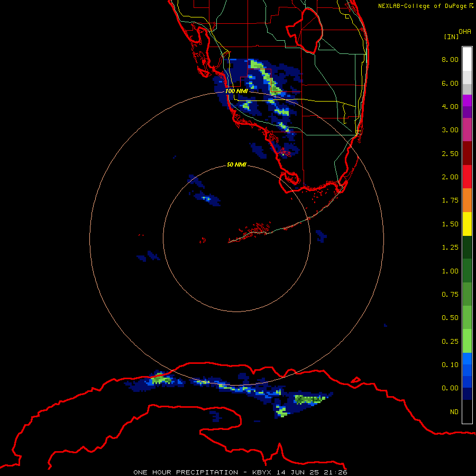Select the orange swatch beside 1.75
Image resolution: width=476 pixels, height=476 pixels.
coord(467,200)
